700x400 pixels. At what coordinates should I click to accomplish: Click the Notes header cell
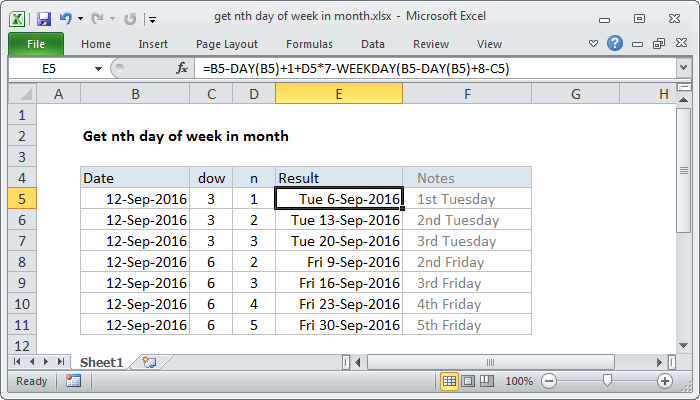[x=467, y=178]
